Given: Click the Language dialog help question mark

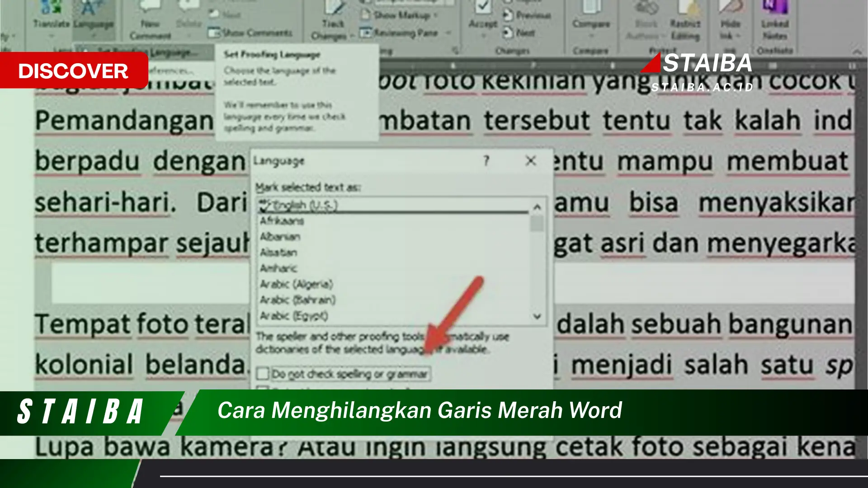Looking at the screenshot, I should [x=486, y=161].
